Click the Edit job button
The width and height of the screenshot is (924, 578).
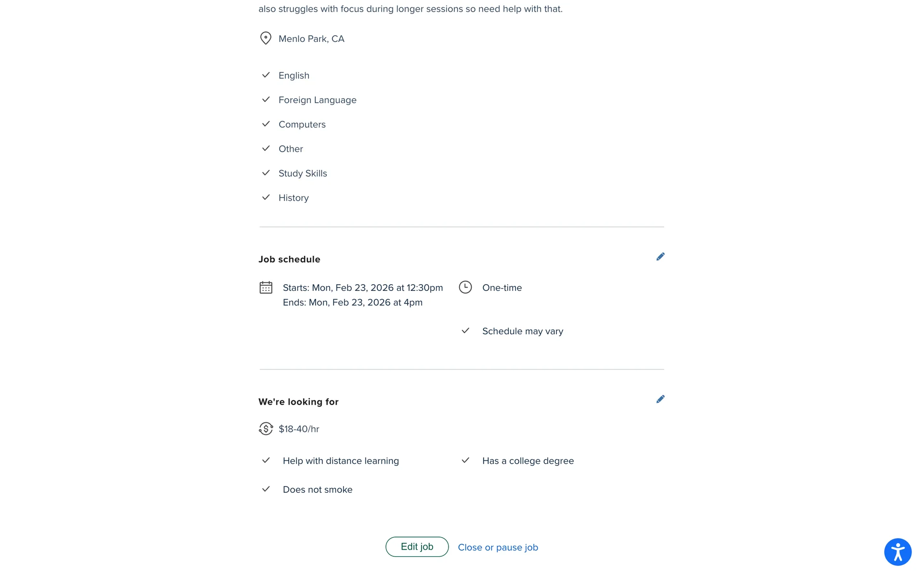[x=417, y=547]
